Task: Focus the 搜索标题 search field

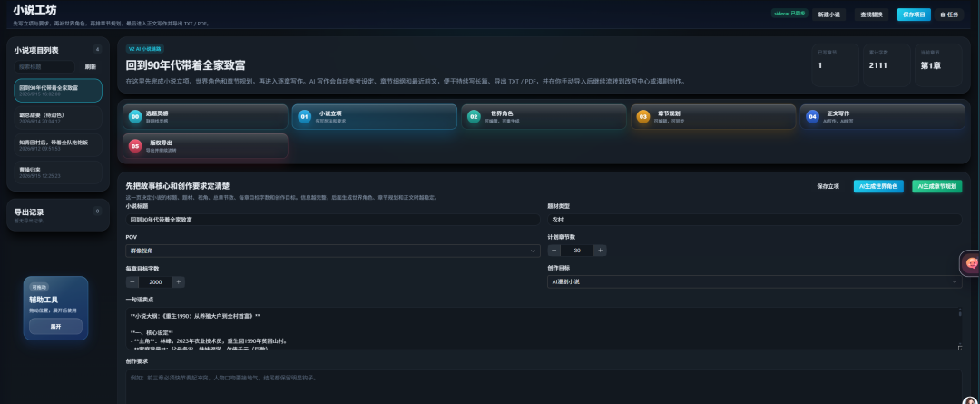Action: (44, 67)
